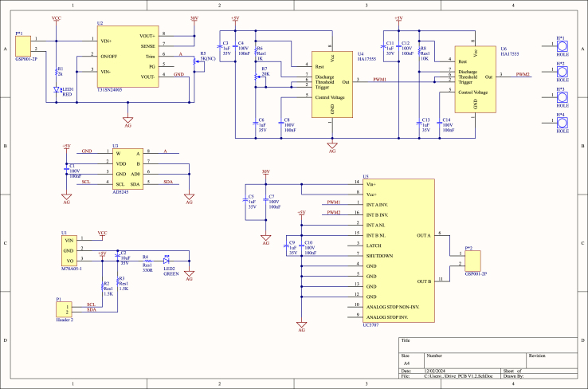Click the 12/02/2024 date in title block
Image resolution: width=588 pixels, height=389 pixels.
434,371
